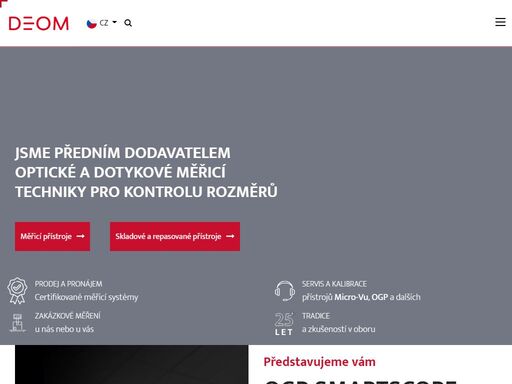512x384 pixels.
Task: Click the 25 LET anniversary icon
Action: [x=284, y=324]
